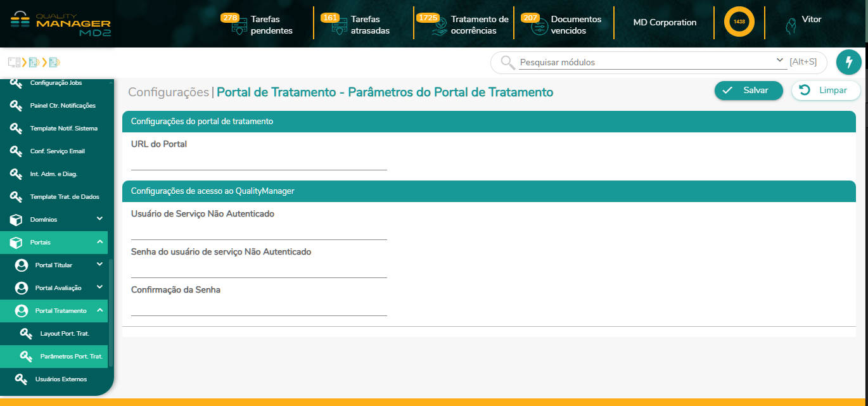Click key icon beside Configuração Jobs
Image resolution: width=868 pixels, height=406 pixels.
(16, 83)
